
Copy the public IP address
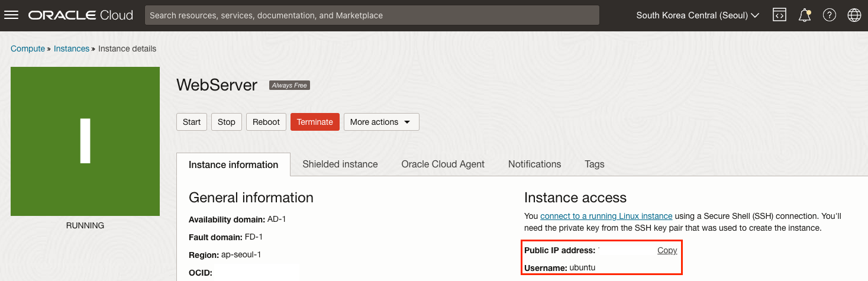click(667, 250)
